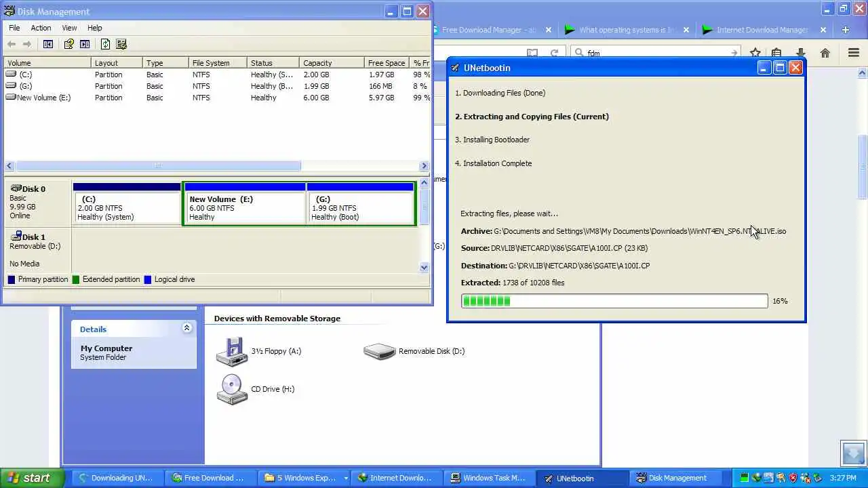Select the (G:) drive icon in volume list
868x488 pixels.
[x=11, y=86]
